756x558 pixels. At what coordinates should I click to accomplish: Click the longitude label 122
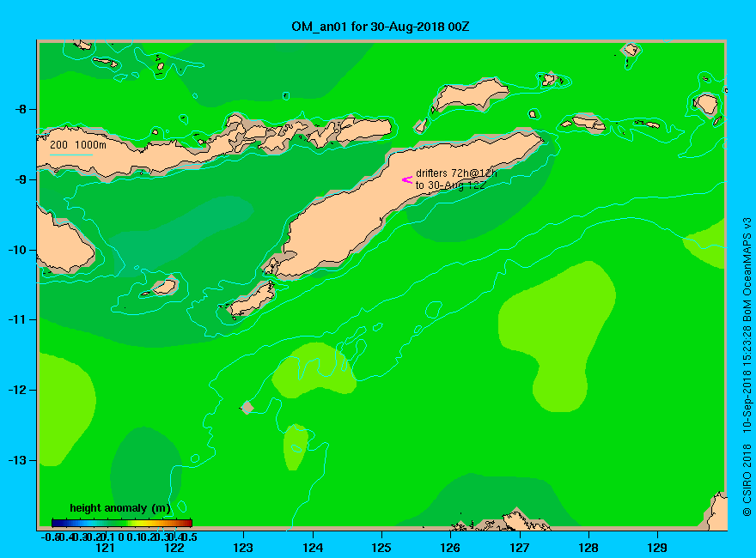(174, 548)
